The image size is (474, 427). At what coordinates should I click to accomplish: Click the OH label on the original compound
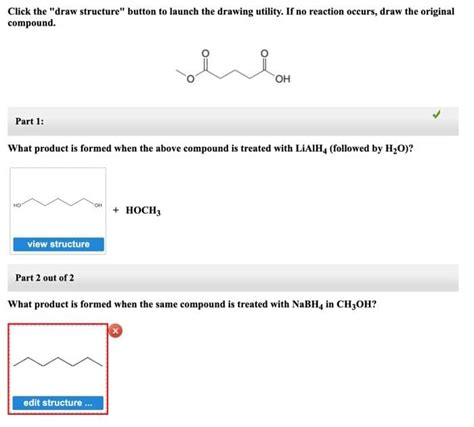pos(283,79)
